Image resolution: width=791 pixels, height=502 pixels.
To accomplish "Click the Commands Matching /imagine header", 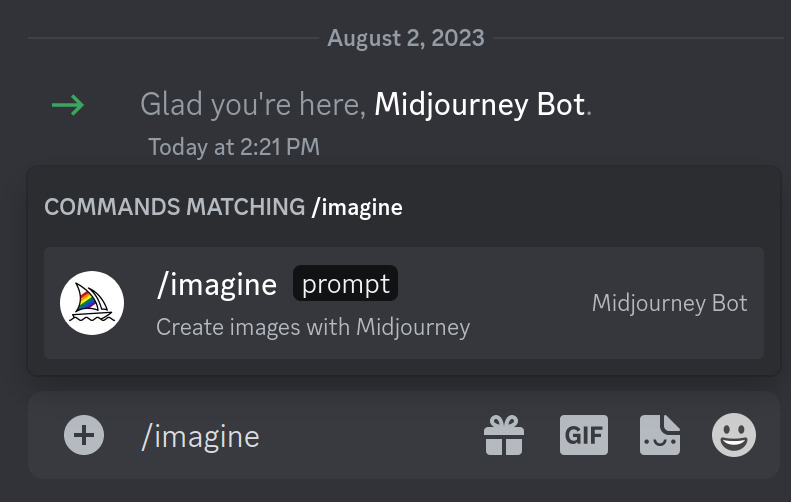I will pos(223,207).
